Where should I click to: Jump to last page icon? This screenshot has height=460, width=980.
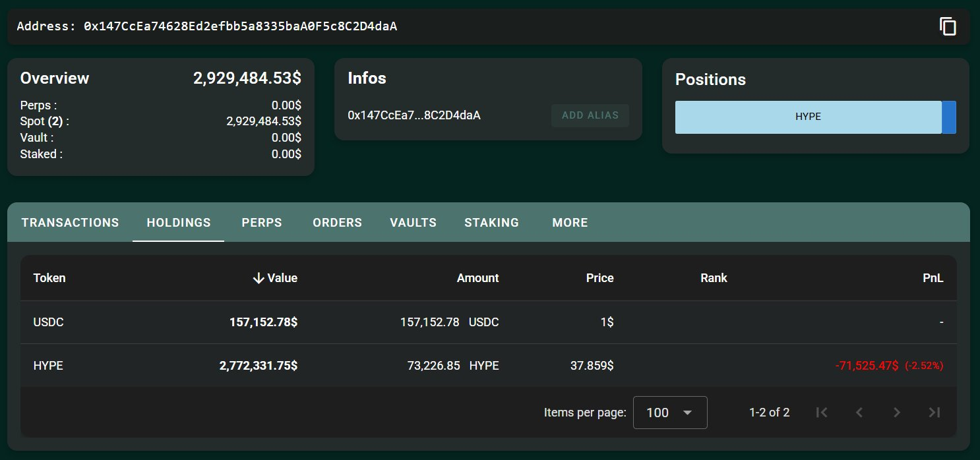934,413
